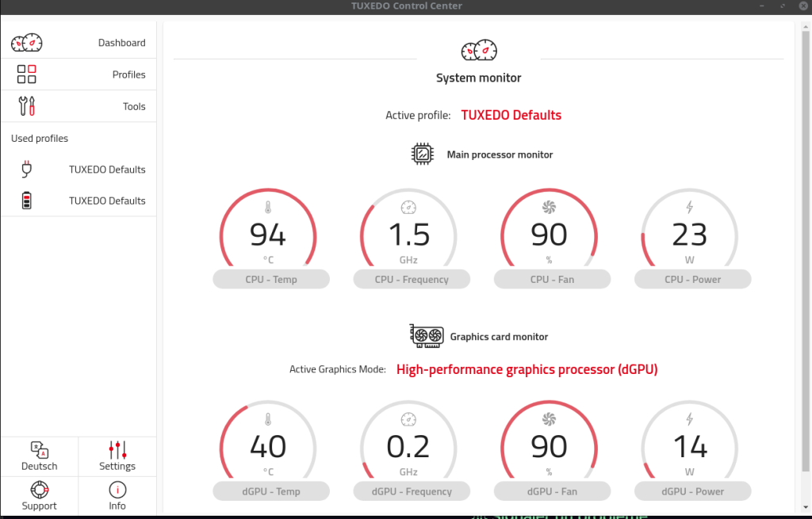Select the Tools menu entry
This screenshot has width=812, height=519.
click(134, 106)
